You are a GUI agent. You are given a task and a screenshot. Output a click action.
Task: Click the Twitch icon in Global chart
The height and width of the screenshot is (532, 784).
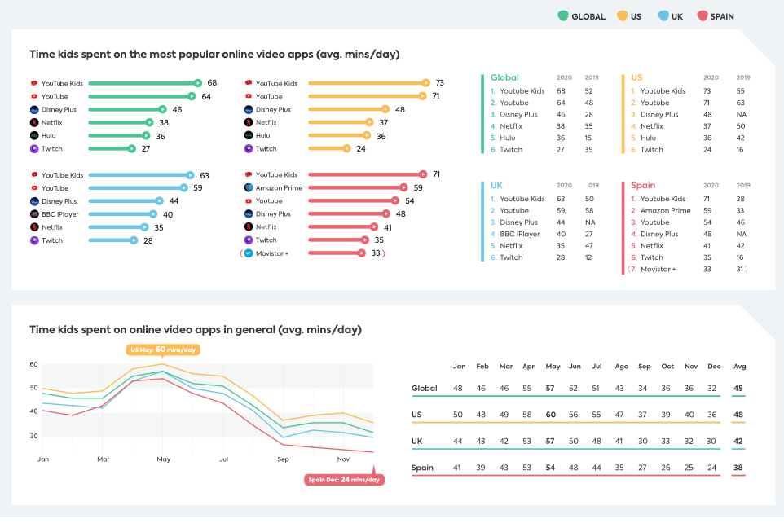pos(33,148)
